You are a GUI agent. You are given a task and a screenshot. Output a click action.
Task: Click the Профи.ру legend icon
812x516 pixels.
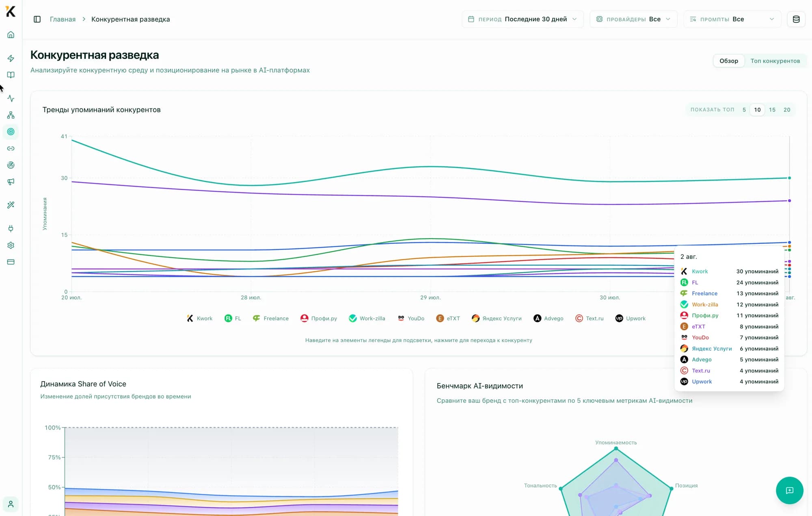(x=304, y=319)
